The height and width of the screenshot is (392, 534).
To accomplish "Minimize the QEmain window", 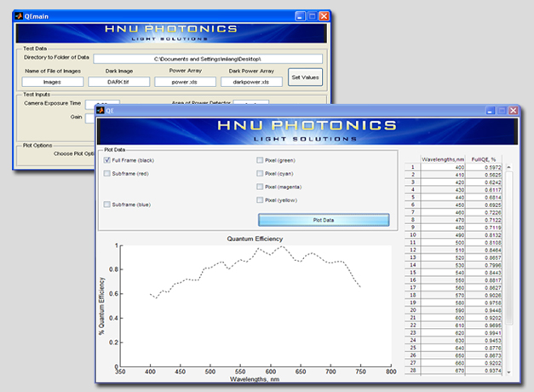I will (x=300, y=16).
